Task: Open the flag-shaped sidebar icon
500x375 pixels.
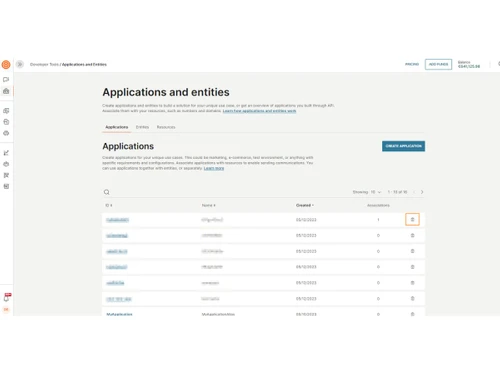Action: coord(6,175)
